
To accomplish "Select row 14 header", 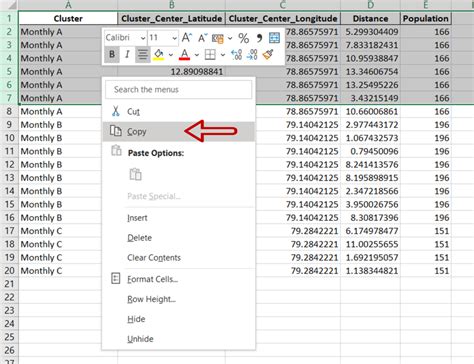I will pyautogui.click(x=9, y=191).
